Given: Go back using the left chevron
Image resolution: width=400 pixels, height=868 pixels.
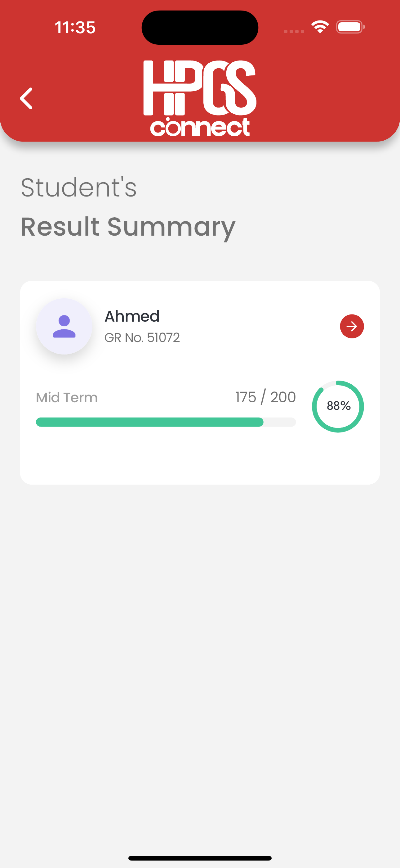Looking at the screenshot, I should coord(26,98).
